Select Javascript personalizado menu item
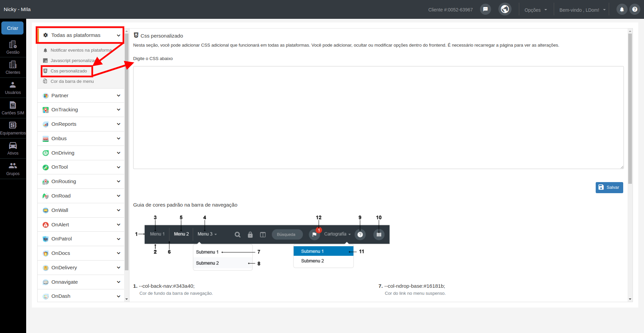 click(x=70, y=61)
